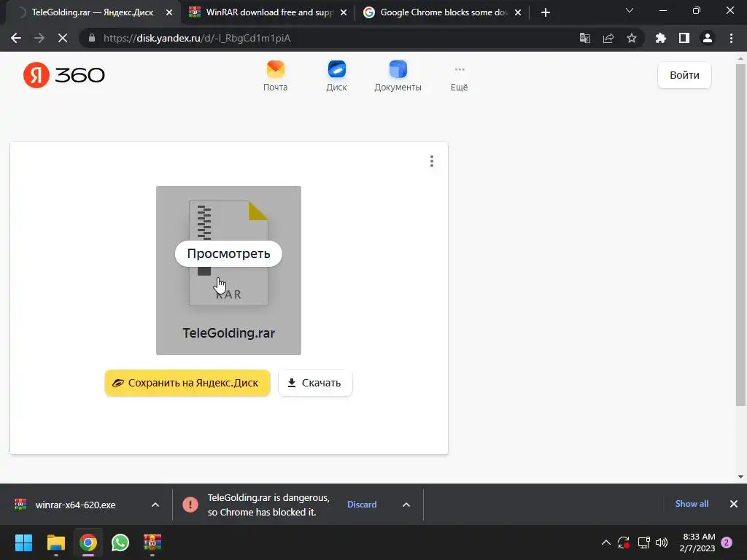This screenshot has width=747, height=560.
Task: Toggle the browser side panel
Action: coord(684,38)
